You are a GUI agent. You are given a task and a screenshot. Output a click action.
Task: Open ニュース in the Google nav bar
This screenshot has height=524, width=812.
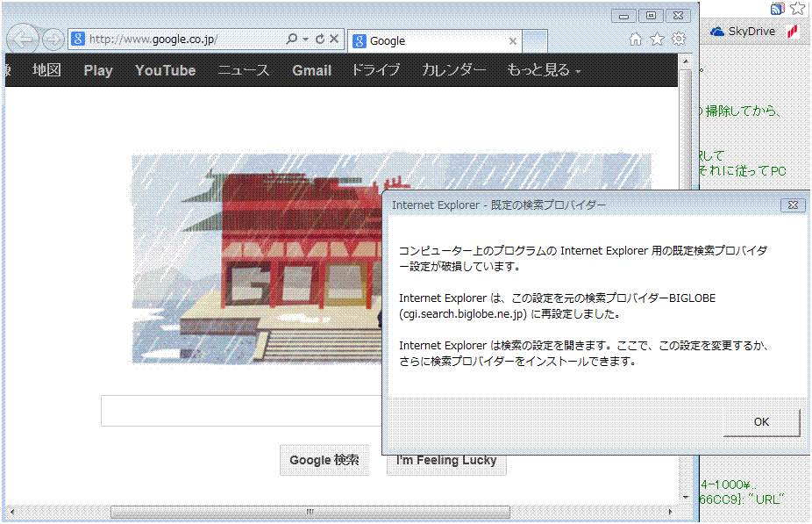(x=244, y=70)
